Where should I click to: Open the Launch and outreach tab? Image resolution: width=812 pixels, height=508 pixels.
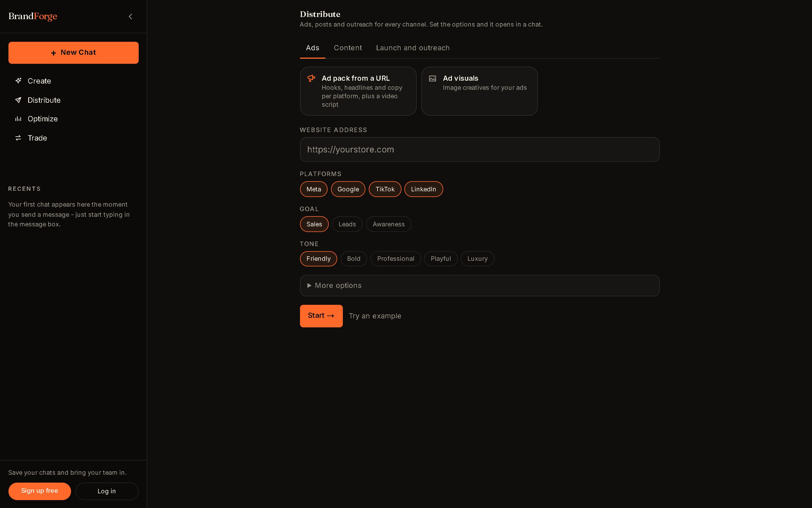click(412, 48)
